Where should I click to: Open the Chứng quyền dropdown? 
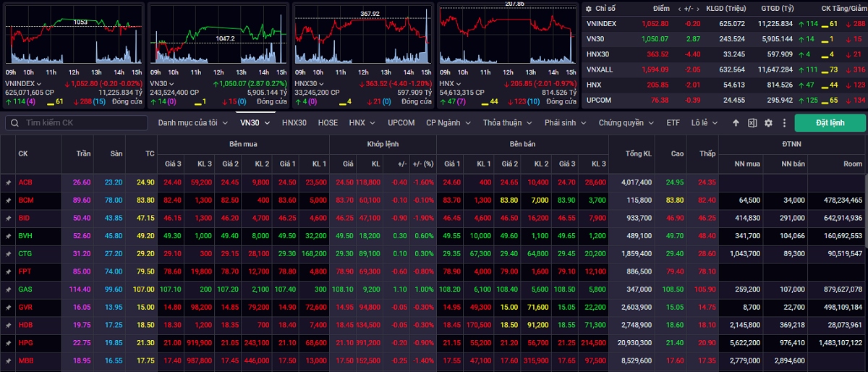(626, 123)
